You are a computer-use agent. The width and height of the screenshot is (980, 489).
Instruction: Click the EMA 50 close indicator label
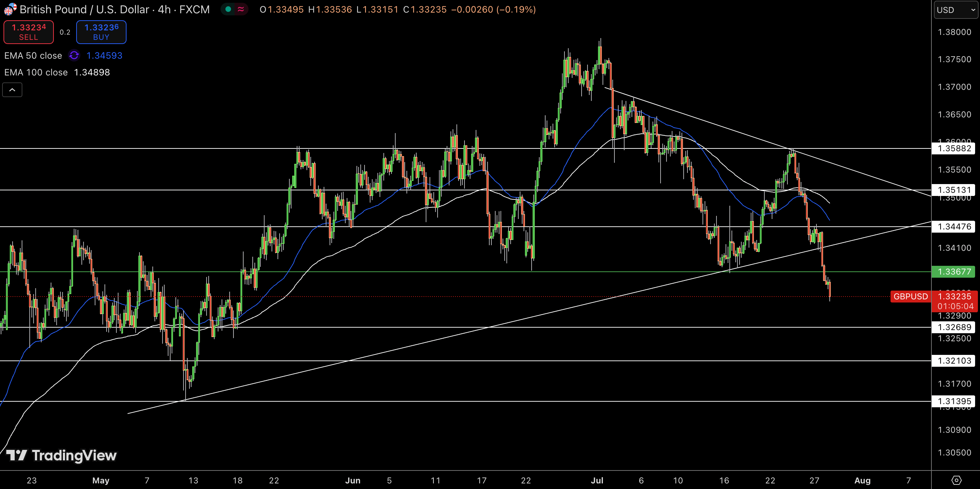(x=33, y=56)
